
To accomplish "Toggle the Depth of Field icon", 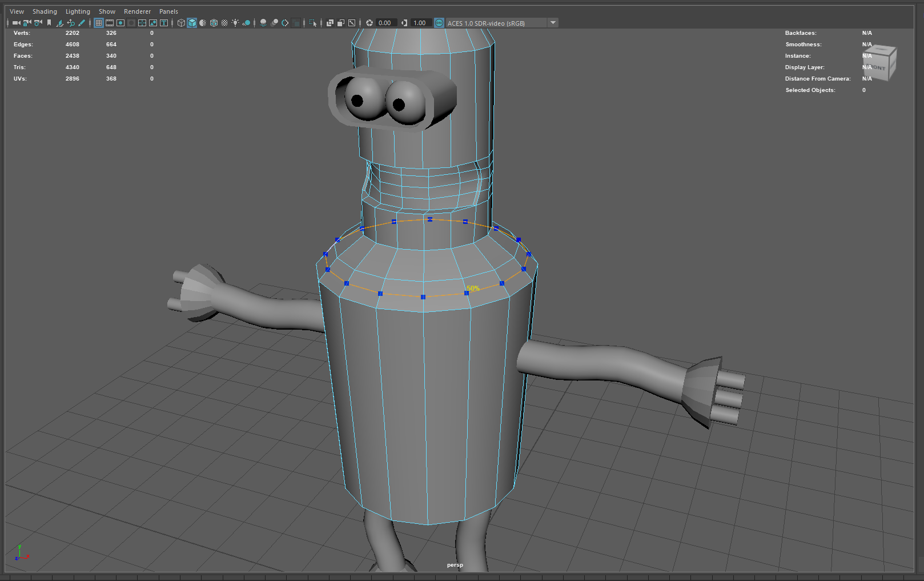I will [x=296, y=23].
